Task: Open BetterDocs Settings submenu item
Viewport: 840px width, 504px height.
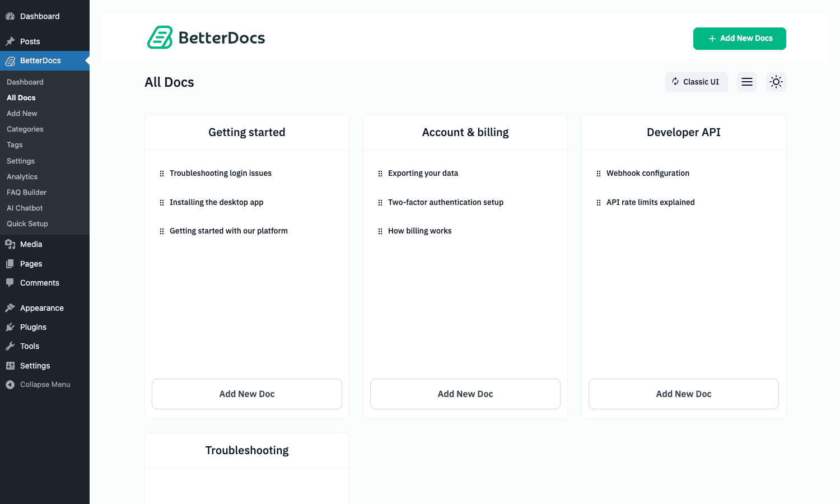Action: tap(21, 161)
